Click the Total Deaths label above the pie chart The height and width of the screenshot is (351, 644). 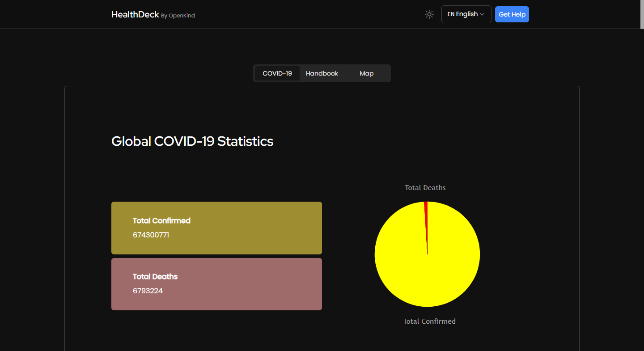pyautogui.click(x=425, y=187)
